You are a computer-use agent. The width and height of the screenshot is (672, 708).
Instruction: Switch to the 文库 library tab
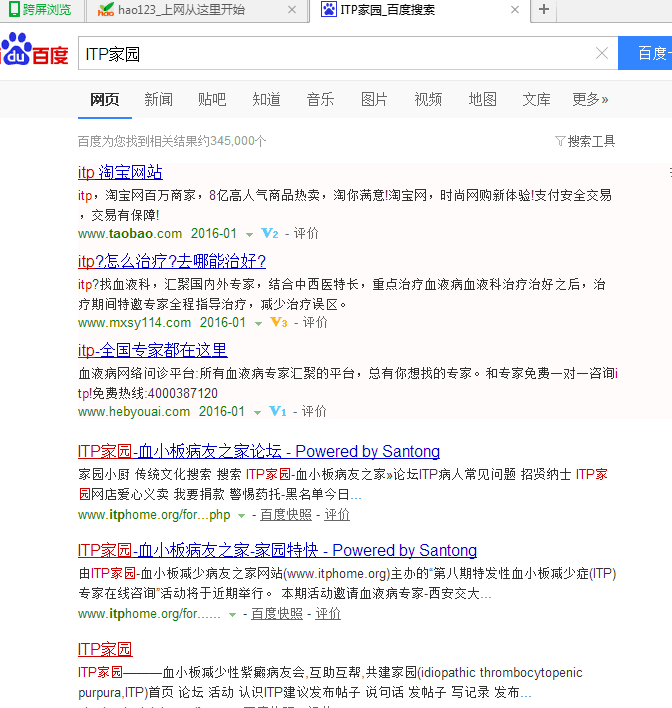[x=537, y=99]
